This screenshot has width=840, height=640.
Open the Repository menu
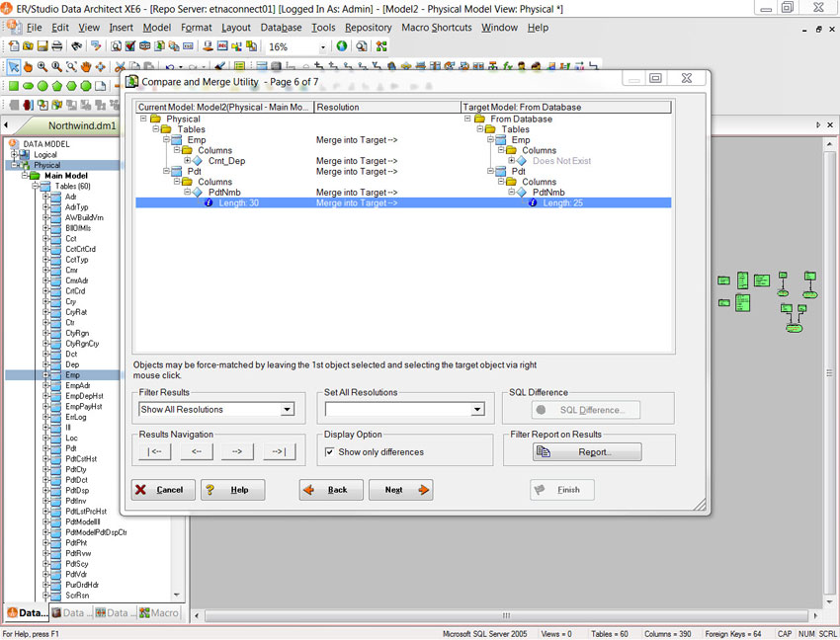368,28
